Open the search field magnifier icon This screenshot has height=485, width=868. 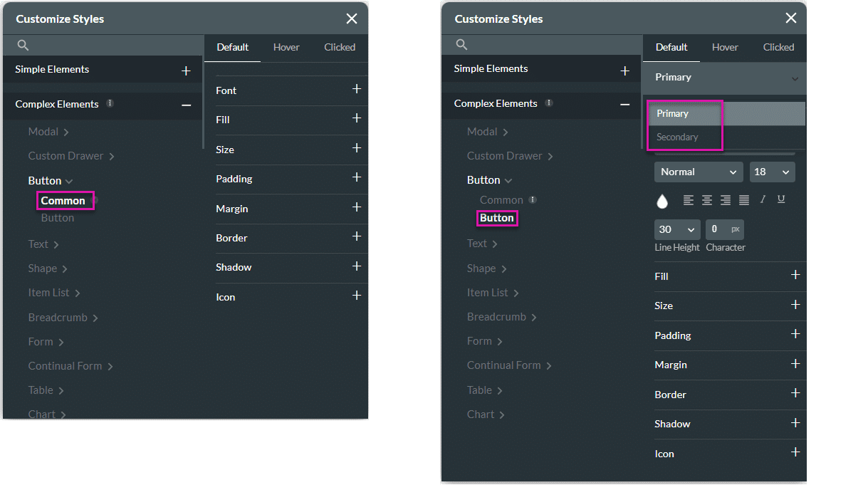point(461,43)
